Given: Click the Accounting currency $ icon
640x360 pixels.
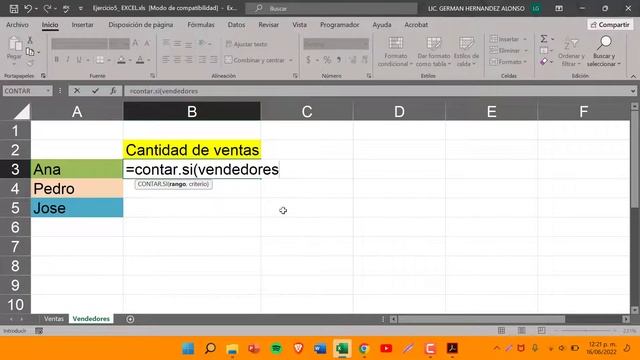Looking at the screenshot, I should [x=308, y=60].
